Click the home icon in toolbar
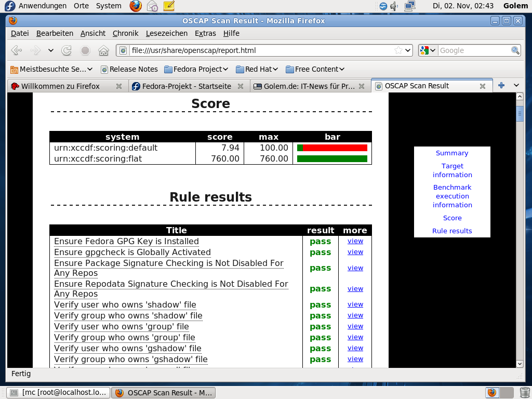The width and height of the screenshot is (532, 399). [x=103, y=50]
